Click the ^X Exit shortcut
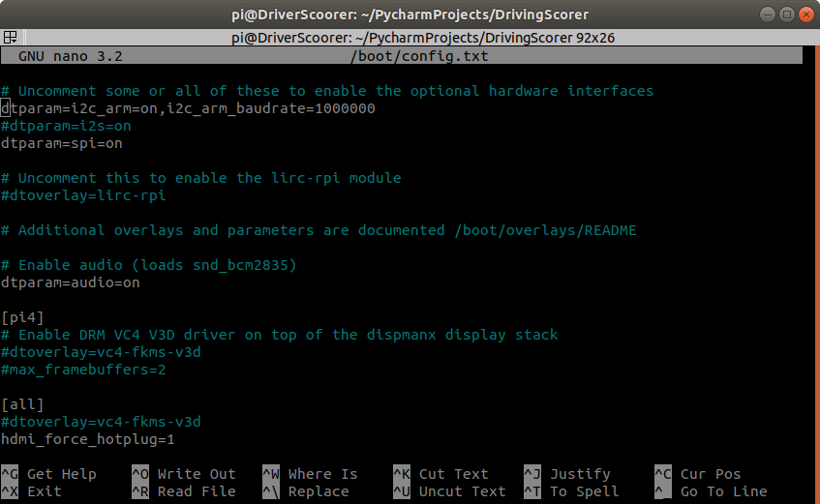Image resolution: width=820 pixels, height=504 pixels. coord(31,491)
